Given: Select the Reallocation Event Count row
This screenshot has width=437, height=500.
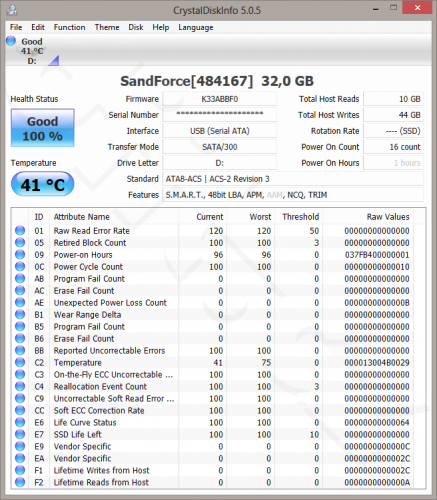Looking at the screenshot, I should (x=218, y=386).
